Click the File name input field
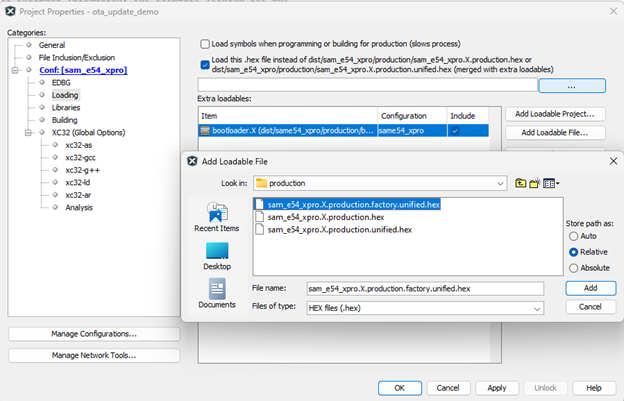 tap(425, 289)
